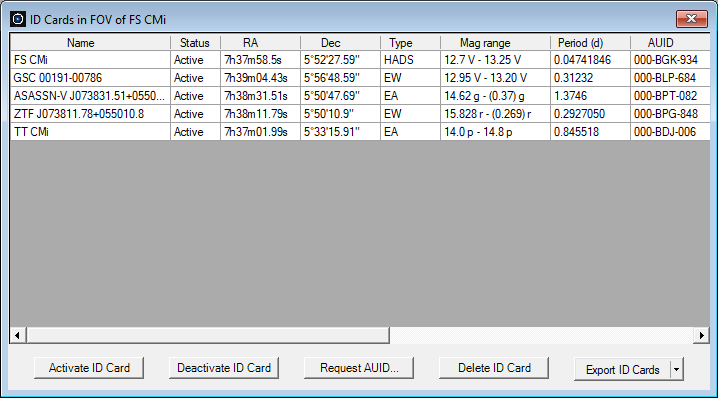The height and width of the screenshot is (398, 718).
Task: Click the horizontal scrollbar thumb
Action: pos(208,335)
